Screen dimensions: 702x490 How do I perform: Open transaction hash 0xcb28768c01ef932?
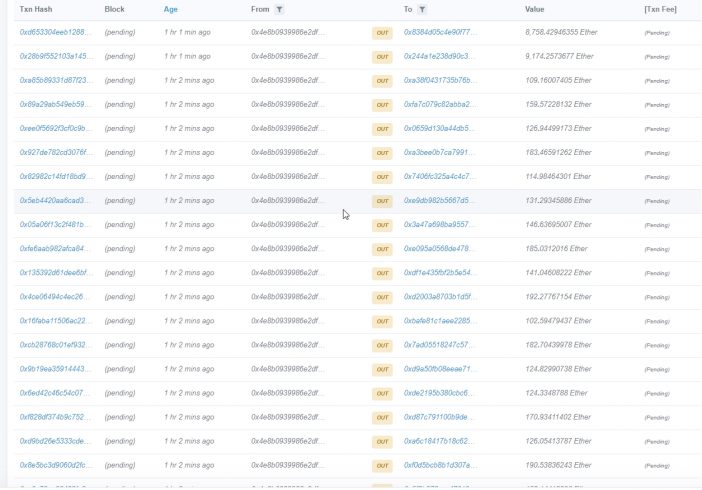coord(56,345)
